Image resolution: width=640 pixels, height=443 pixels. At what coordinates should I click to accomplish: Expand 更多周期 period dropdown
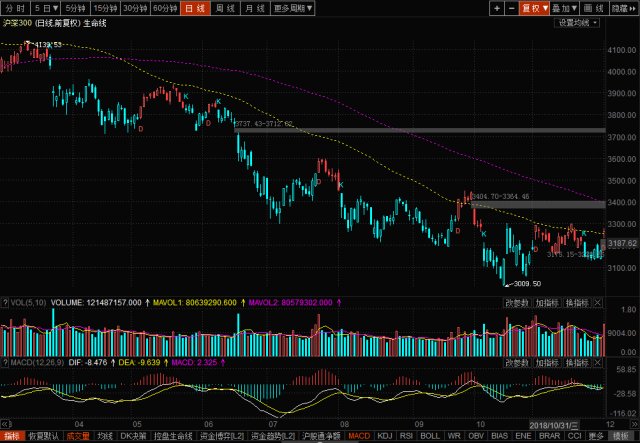(x=293, y=8)
